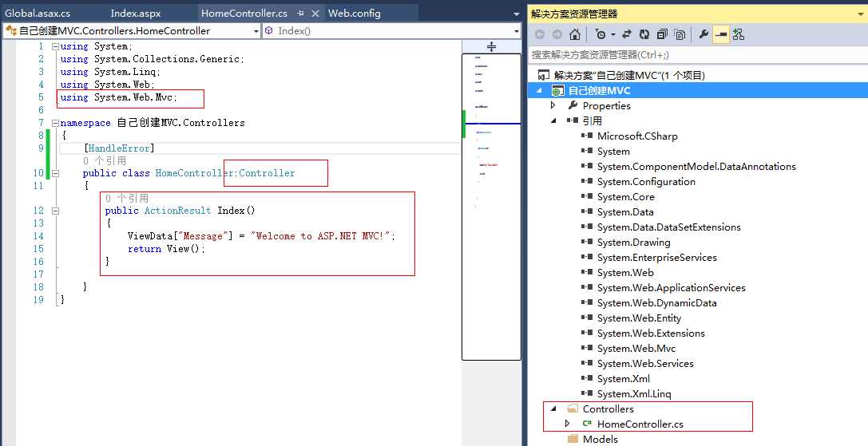Click the Forward arrow in Solution Explorer toolbar

pyautogui.click(x=557, y=34)
